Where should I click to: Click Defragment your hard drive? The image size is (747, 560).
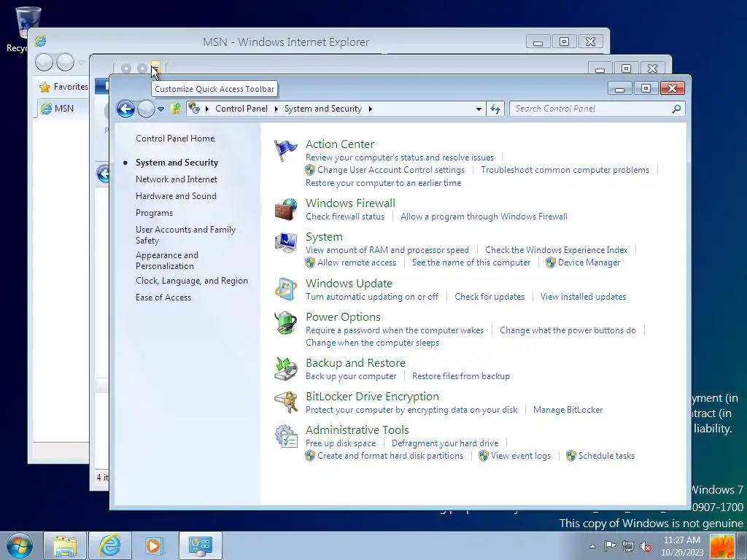tap(445, 443)
